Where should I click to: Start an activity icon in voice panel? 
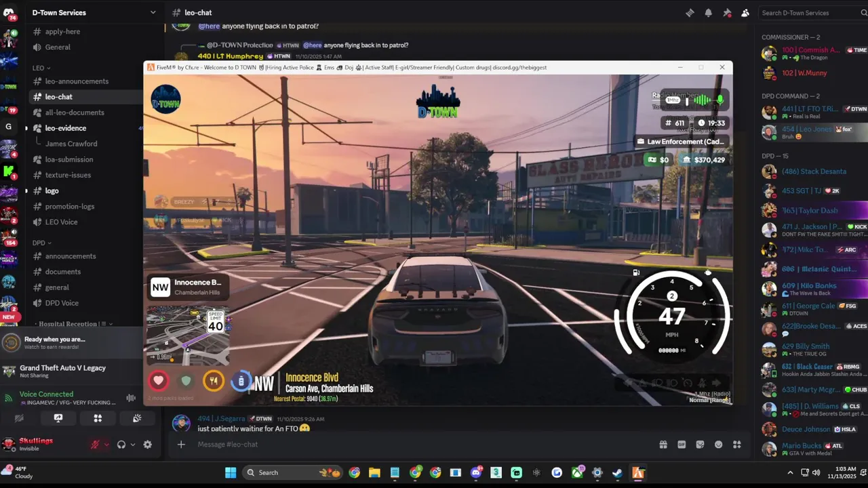pos(98,418)
